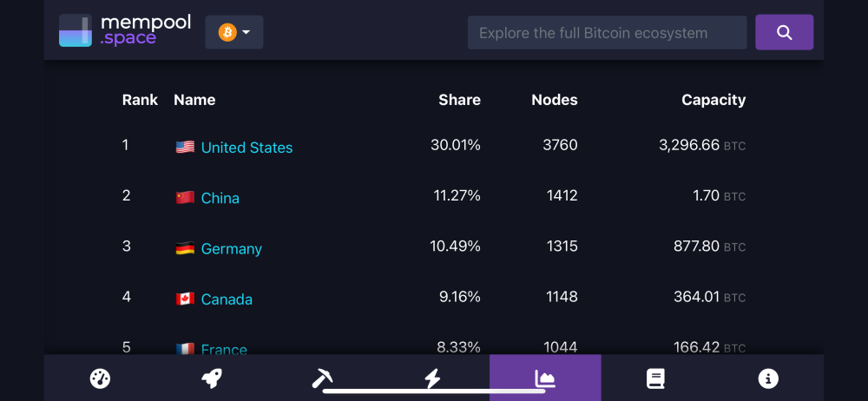Open the Lightning bolt icon
The height and width of the screenshot is (401, 868).
click(x=432, y=378)
